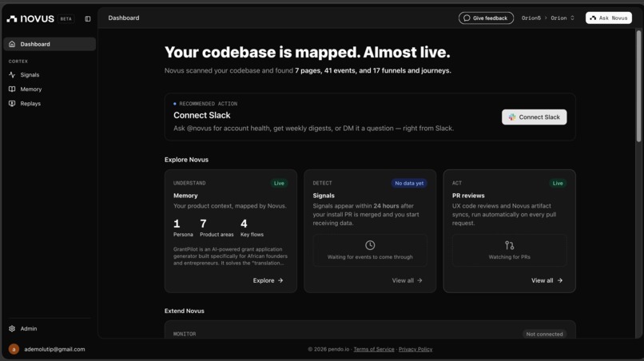The image size is (644, 361).
Task: Click the Orion5 breadcrumb
Action: coord(531,18)
